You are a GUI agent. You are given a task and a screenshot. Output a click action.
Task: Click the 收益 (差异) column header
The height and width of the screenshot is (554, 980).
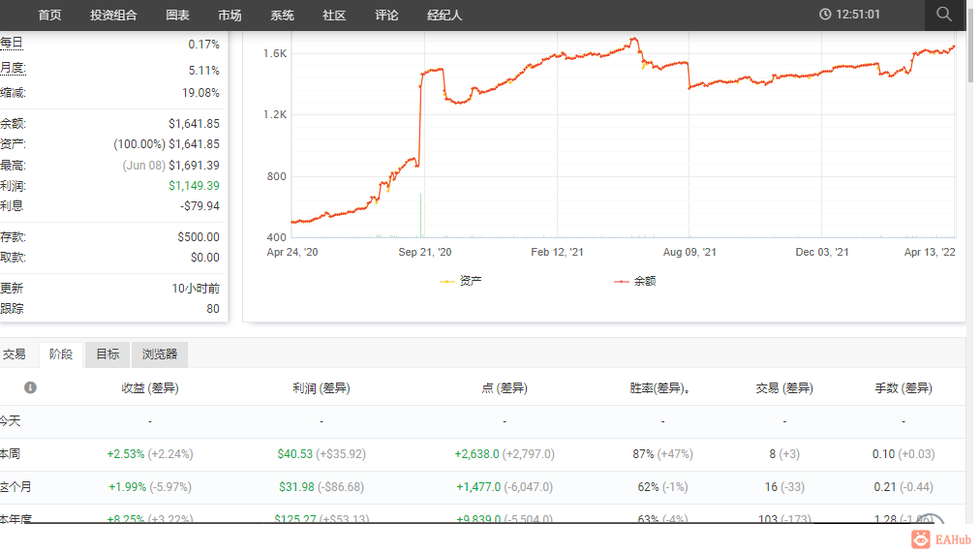coord(150,388)
